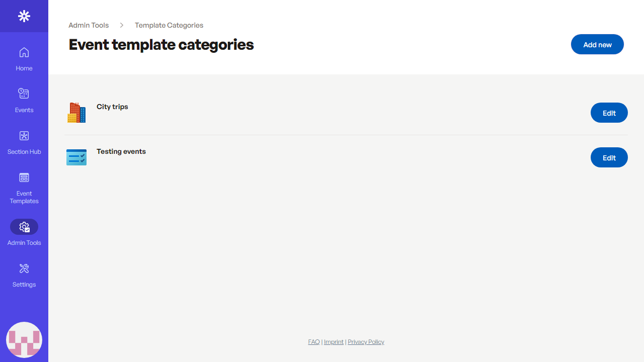Select the City trips category title
Viewport: 644px width, 362px height.
point(112,107)
